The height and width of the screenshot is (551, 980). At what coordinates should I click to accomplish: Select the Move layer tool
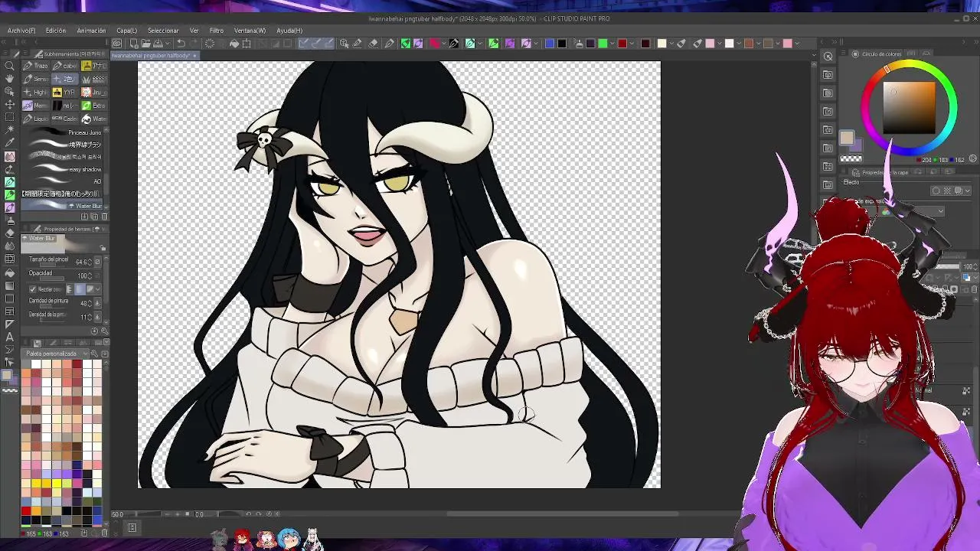pyautogui.click(x=9, y=104)
